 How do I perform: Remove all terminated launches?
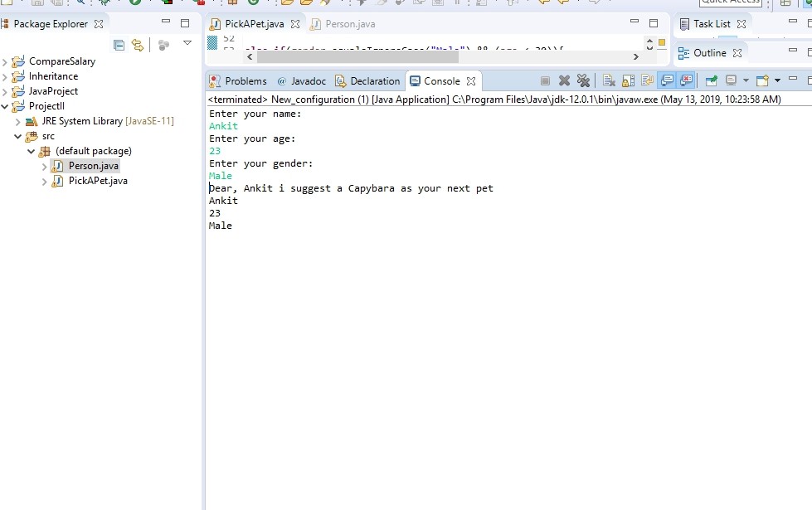pos(584,80)
